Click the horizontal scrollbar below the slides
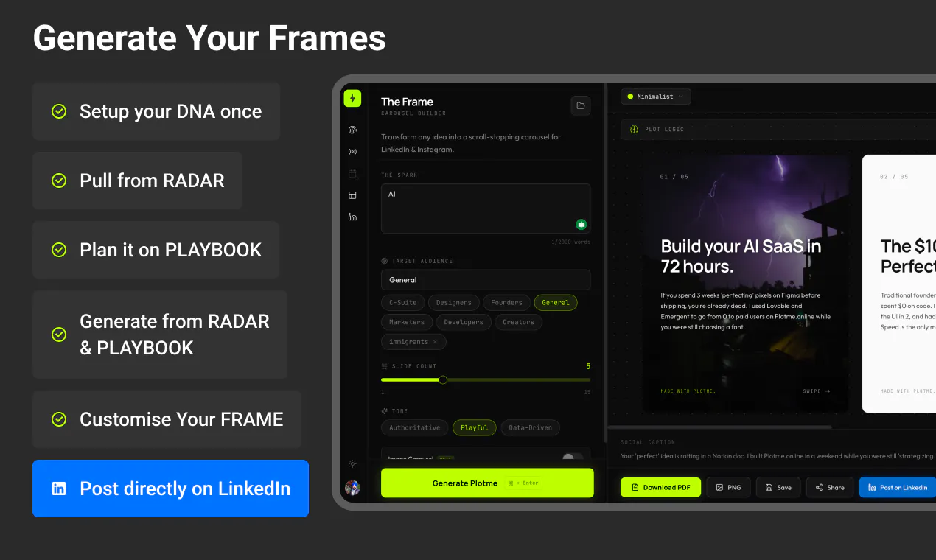This screenshot has width=936, height=560. tap(719, 427)
